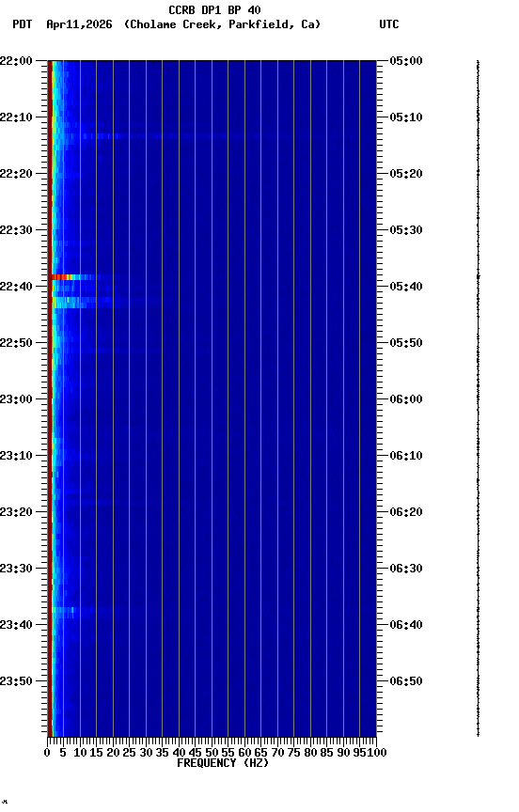
Task: Click the 90 Hz frequency axis label
Action: click(x=343, y=753)
